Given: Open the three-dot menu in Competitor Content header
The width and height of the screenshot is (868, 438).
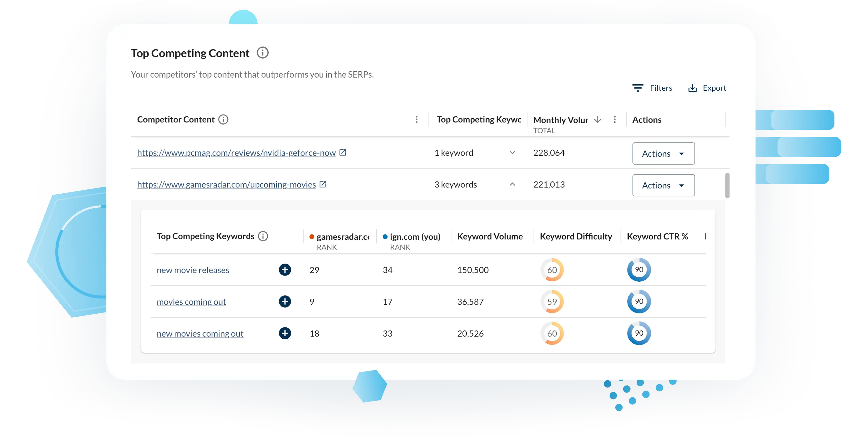Looking at the screenshot, I should pos(417,119).
